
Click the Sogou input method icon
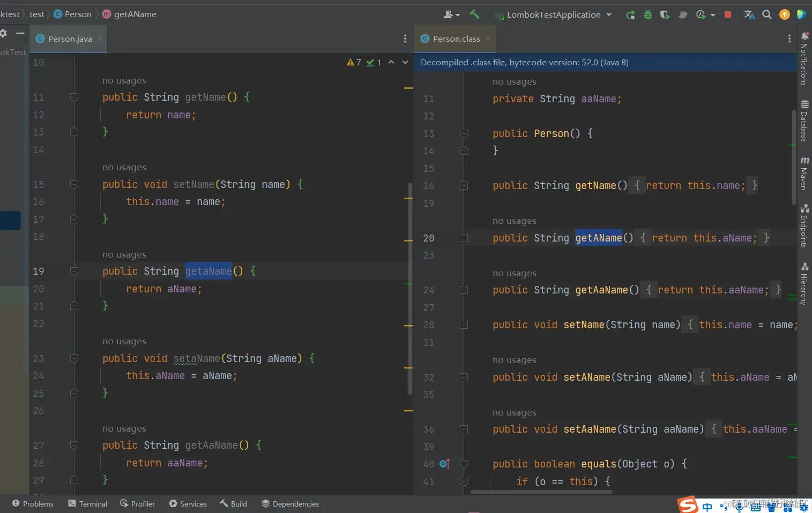pos(688,505)
